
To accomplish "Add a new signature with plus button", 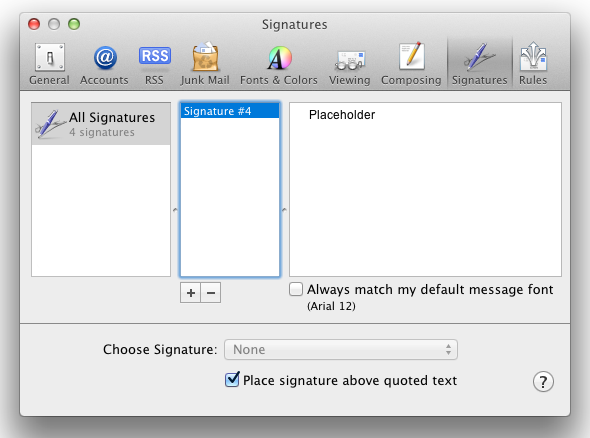I will (191, 292).
